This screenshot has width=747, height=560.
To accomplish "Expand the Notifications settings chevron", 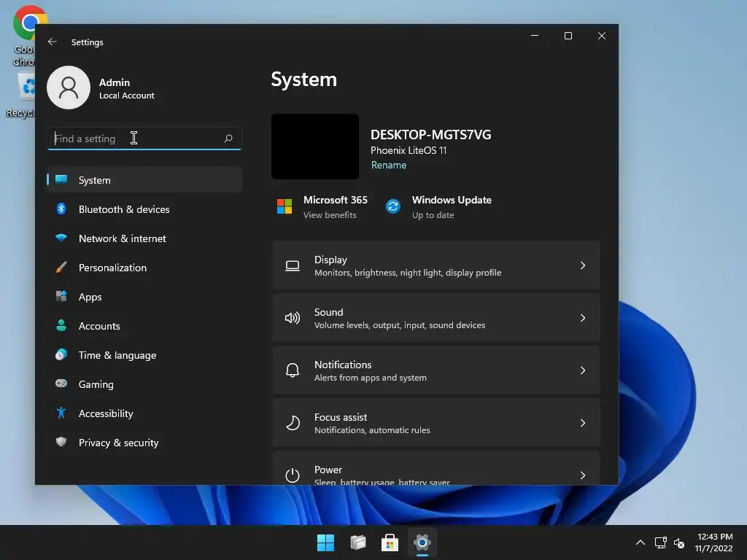I will [x=583, y=370].
